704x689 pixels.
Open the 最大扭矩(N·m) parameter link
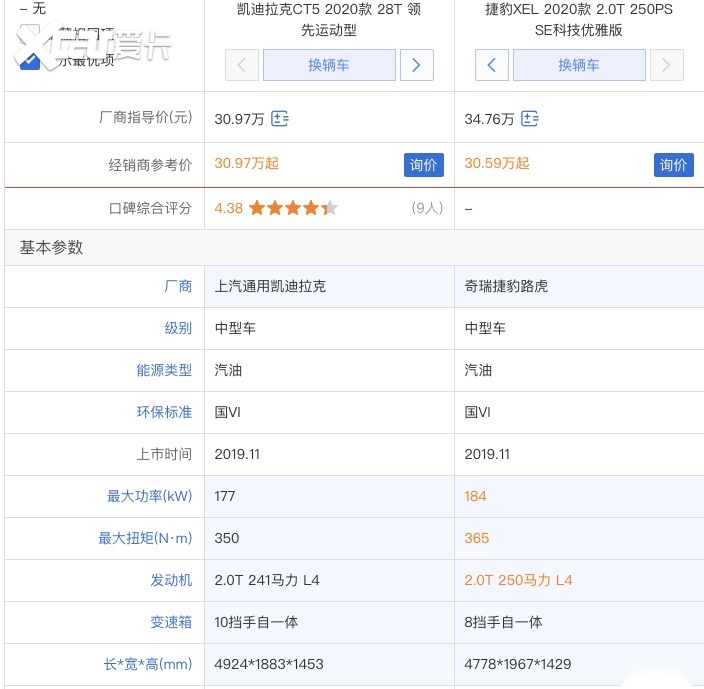point(145,538)
